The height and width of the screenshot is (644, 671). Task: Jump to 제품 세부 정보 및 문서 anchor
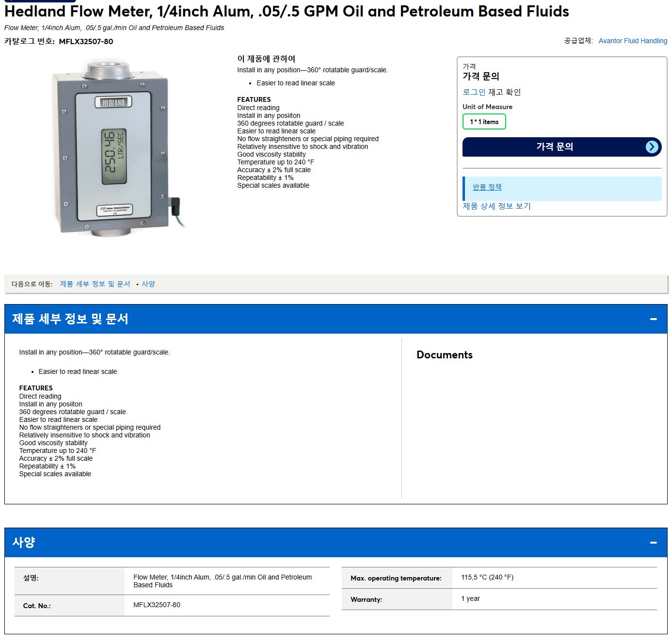point(95,284)
